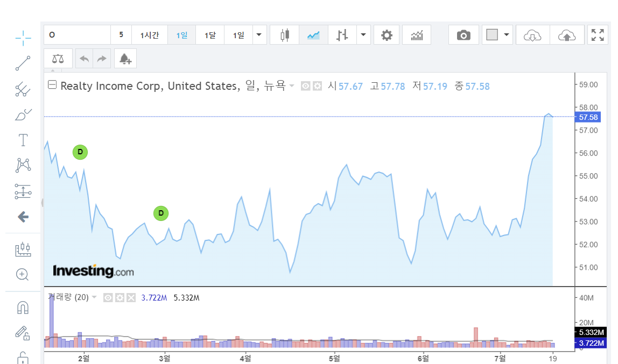
Task: Toggle lock all drawing tools
Action: [23, 358]
